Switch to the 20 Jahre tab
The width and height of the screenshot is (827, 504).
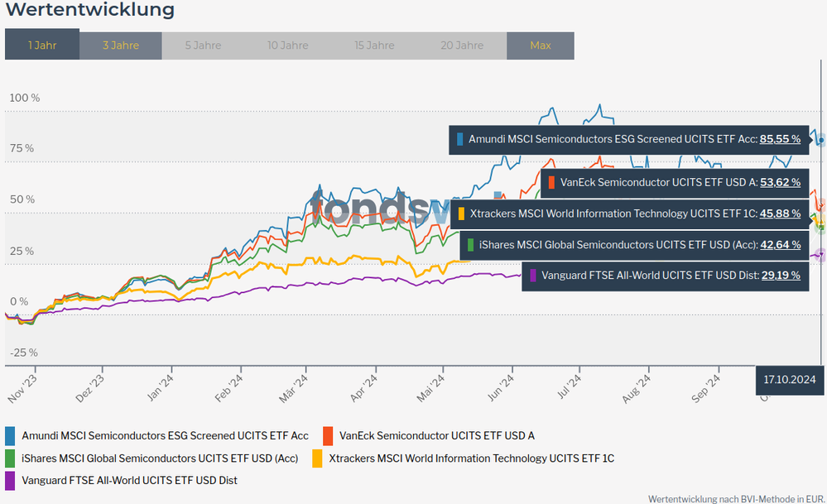pos(462,45)
